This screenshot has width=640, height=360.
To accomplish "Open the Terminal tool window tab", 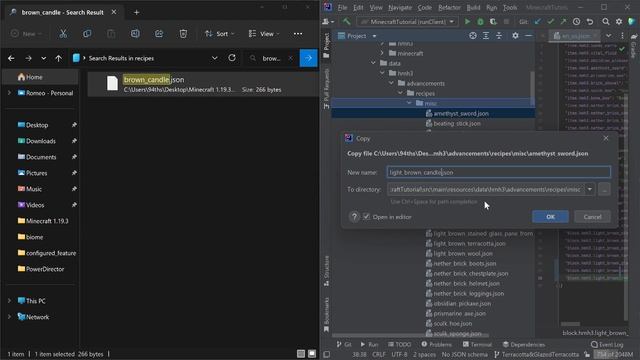I will coord(477,344).
